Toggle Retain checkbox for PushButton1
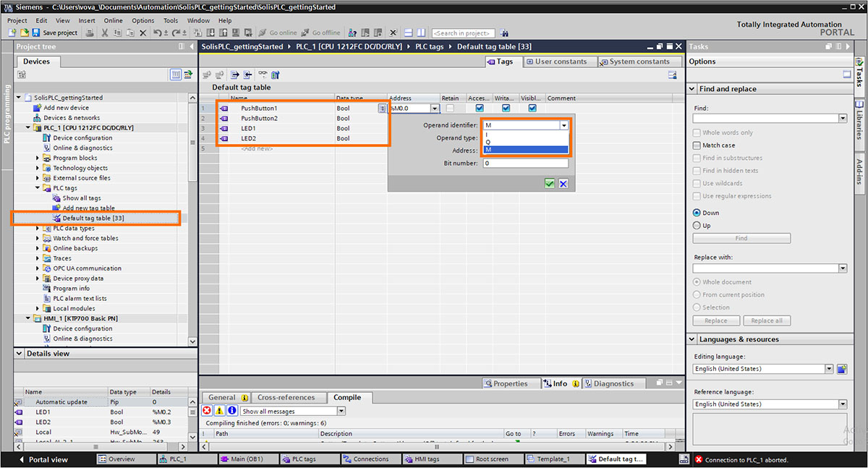Screen dimensions: 868x468 click(x=450, y=108)
